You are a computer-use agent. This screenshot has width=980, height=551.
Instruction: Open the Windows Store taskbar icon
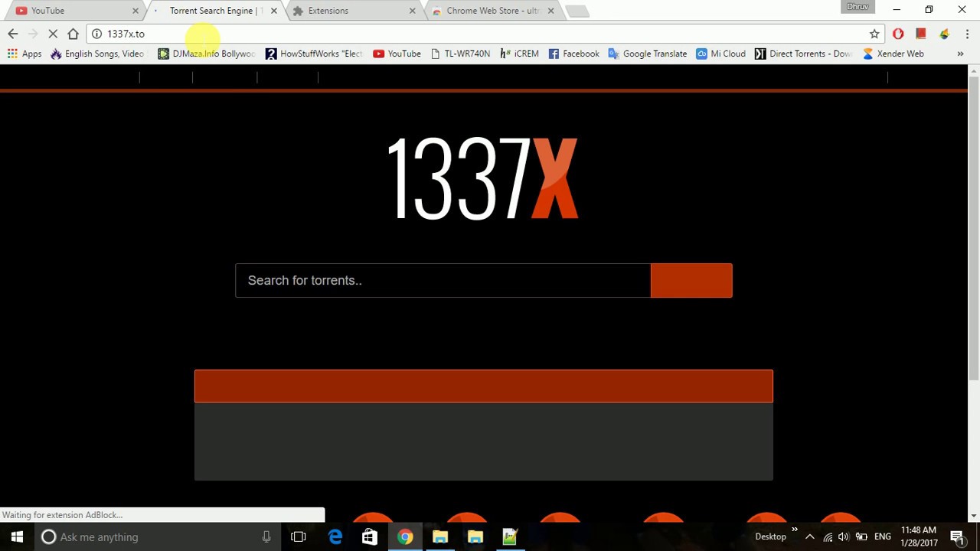[370, 536]
